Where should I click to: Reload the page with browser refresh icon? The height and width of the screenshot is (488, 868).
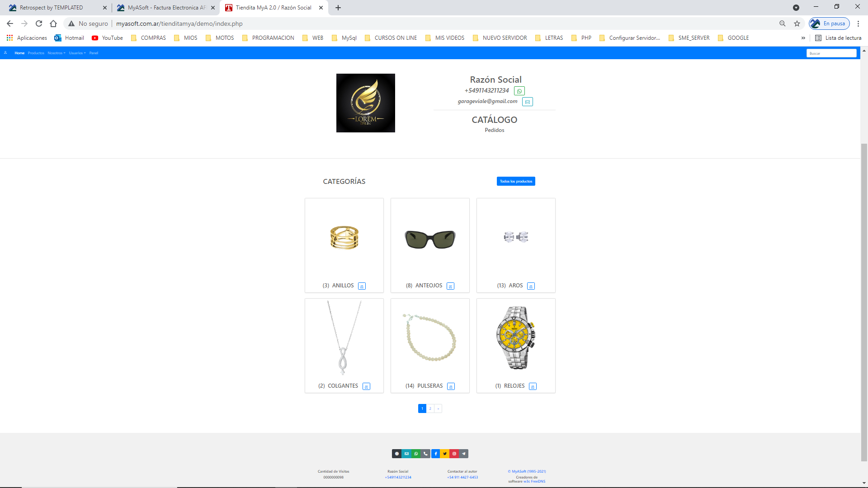point(39,23)
